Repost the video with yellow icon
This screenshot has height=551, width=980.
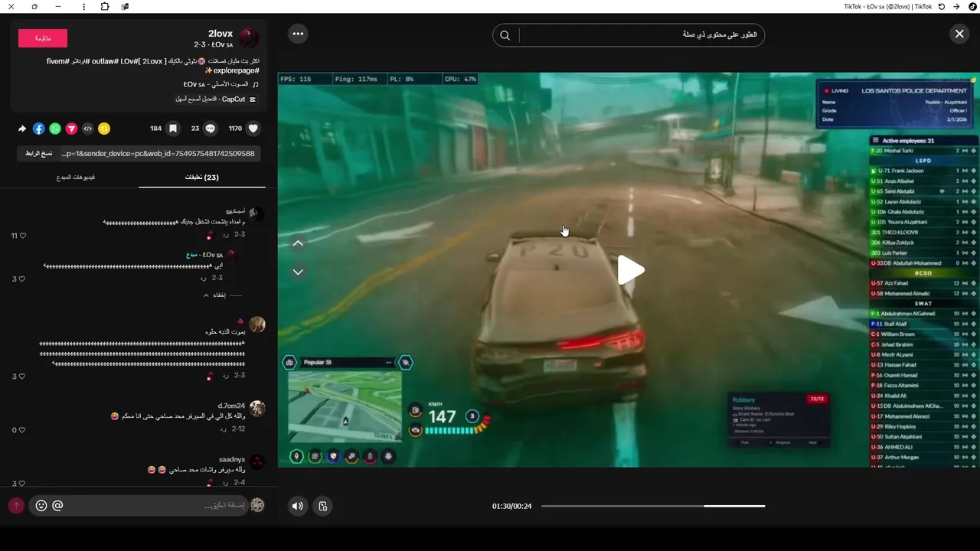(104, 129)
